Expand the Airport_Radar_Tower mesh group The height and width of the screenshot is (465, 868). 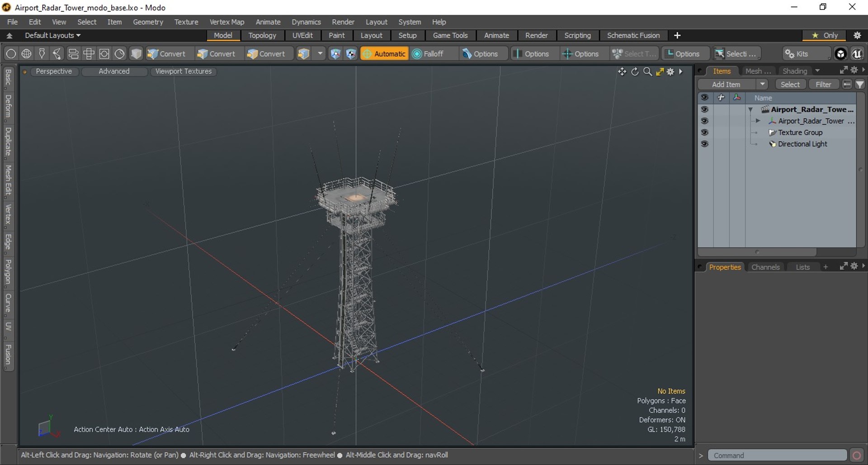coord(758,121)
